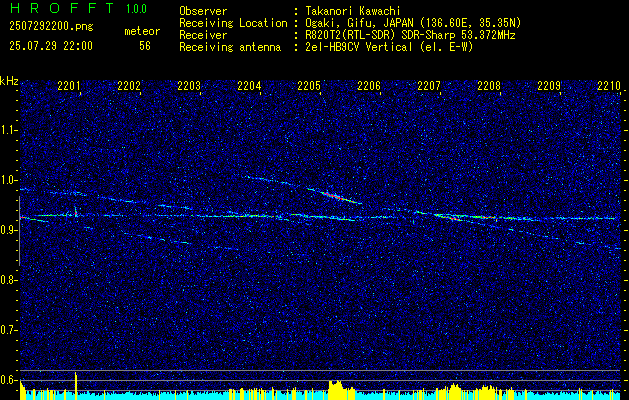Click the 'Receiving antenna' field label

[230, 47]
